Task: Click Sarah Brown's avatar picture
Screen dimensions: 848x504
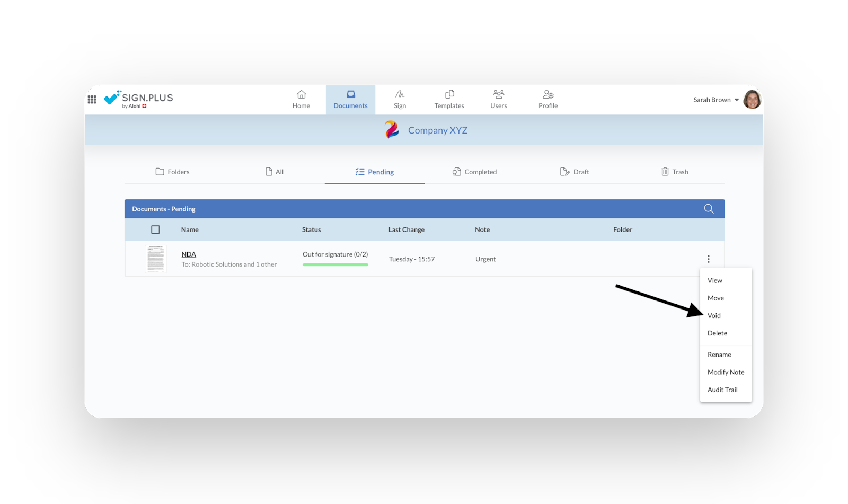Action: pyautogui.click(x=752, y=100)
